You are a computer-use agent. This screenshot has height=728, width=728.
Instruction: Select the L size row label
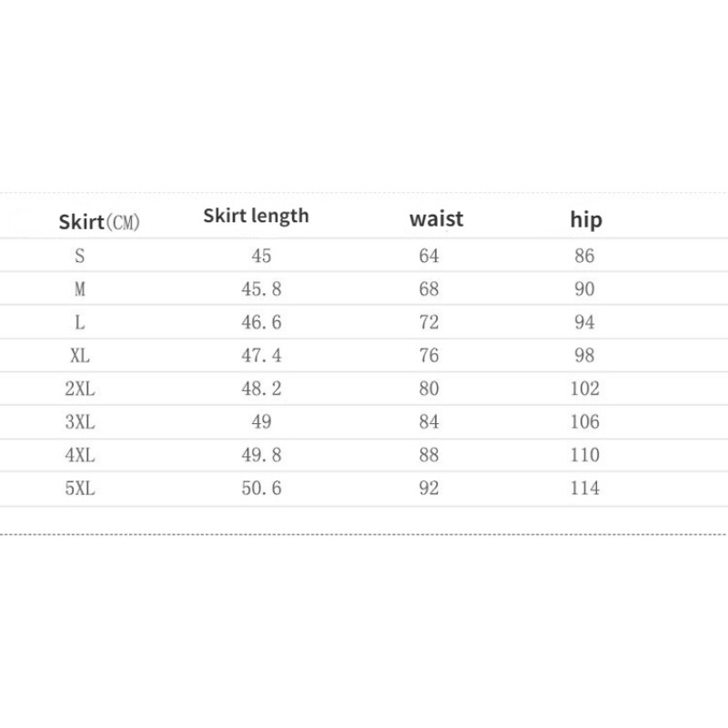[80, 323]
